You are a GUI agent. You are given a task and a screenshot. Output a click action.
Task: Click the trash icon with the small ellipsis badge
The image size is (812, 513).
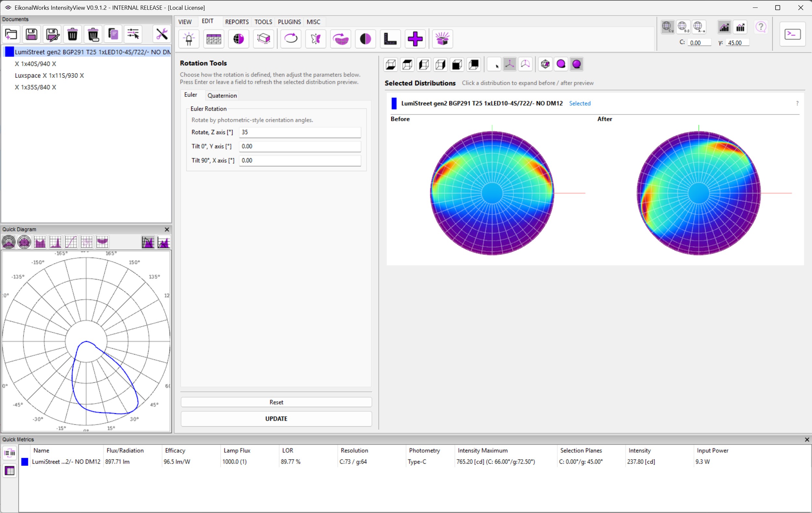[93, 34]
